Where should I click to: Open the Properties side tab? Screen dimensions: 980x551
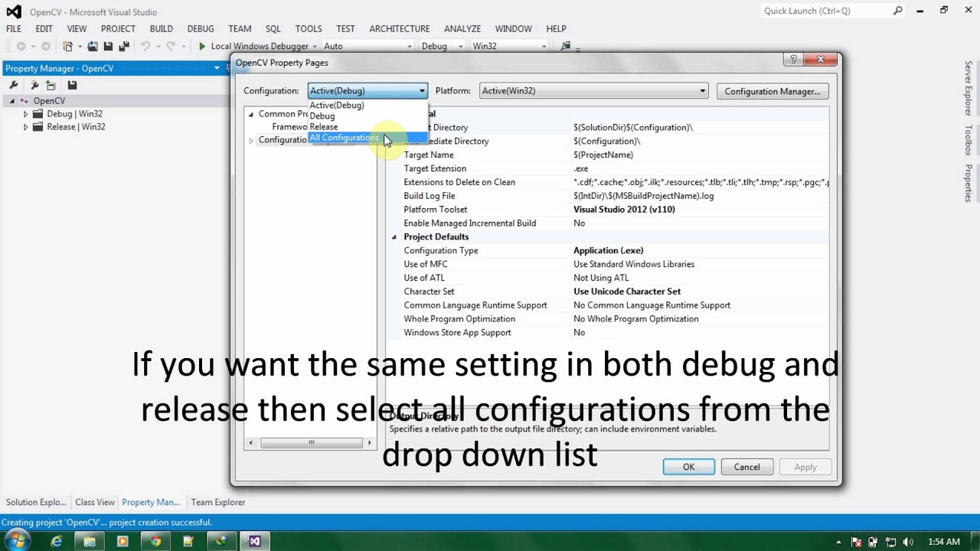[969, 184]
